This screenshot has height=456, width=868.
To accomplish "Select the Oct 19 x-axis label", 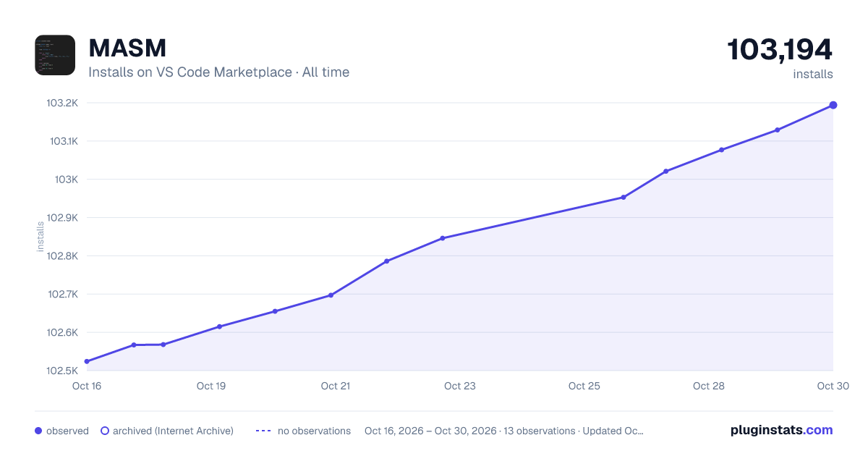I will point(211,386).
